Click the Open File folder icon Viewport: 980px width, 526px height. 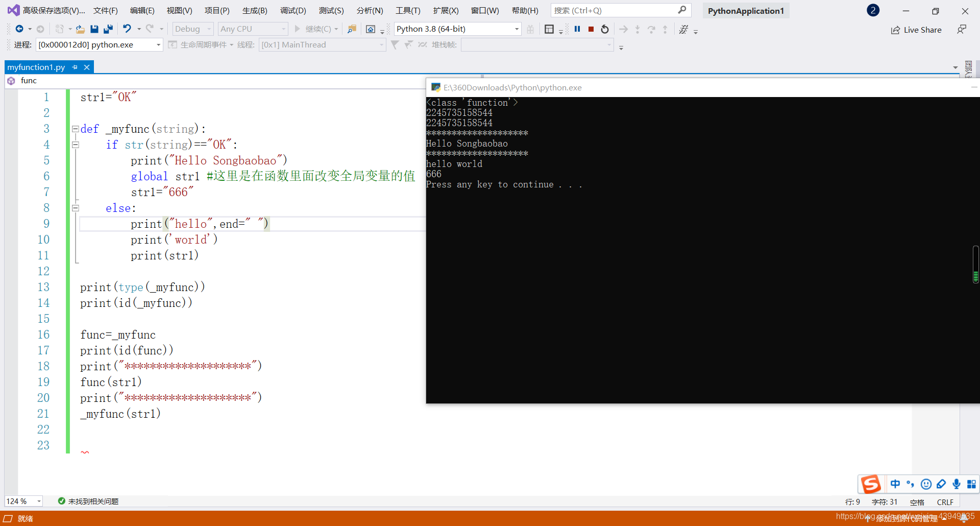pos(80,29)
